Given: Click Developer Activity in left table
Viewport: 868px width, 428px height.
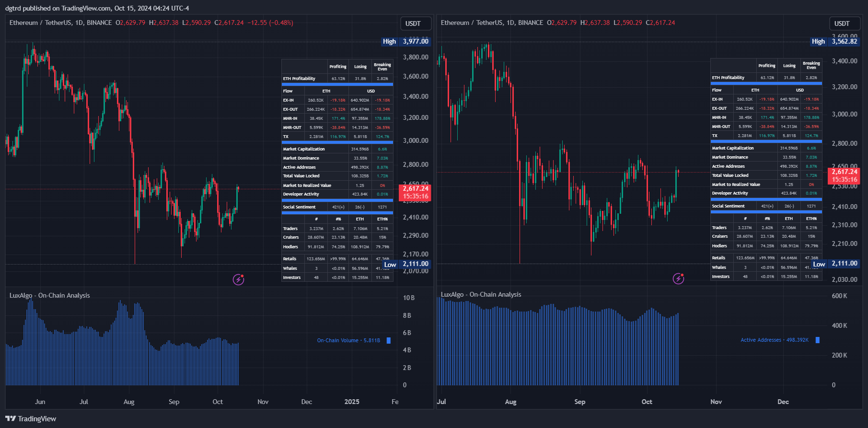Looking at the screenshot, I should pyautogui.click(x=301, y=194).
